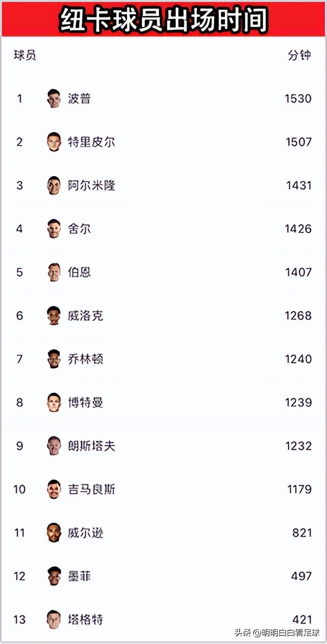Screen dimensions: 327x644
Task: Open player name 塔格特
Action: 85,619
